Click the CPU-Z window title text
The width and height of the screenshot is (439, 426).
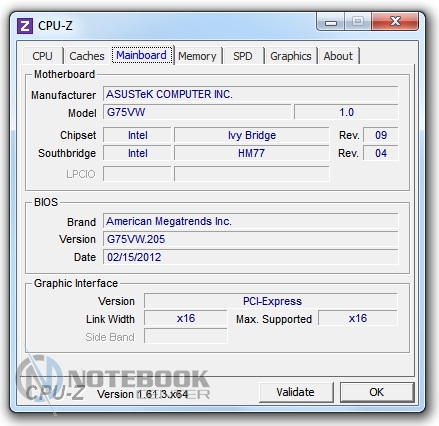point(55,26)
